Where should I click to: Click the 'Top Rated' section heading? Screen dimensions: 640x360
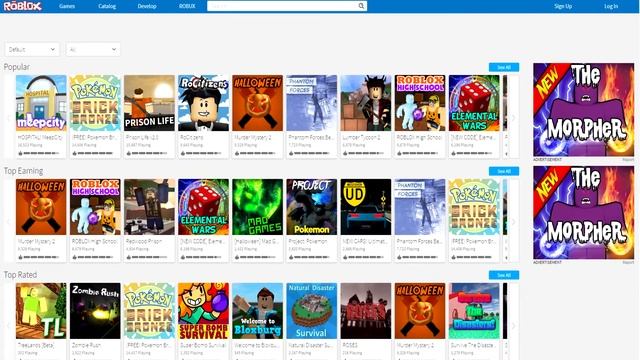click(x=20, y=275)
